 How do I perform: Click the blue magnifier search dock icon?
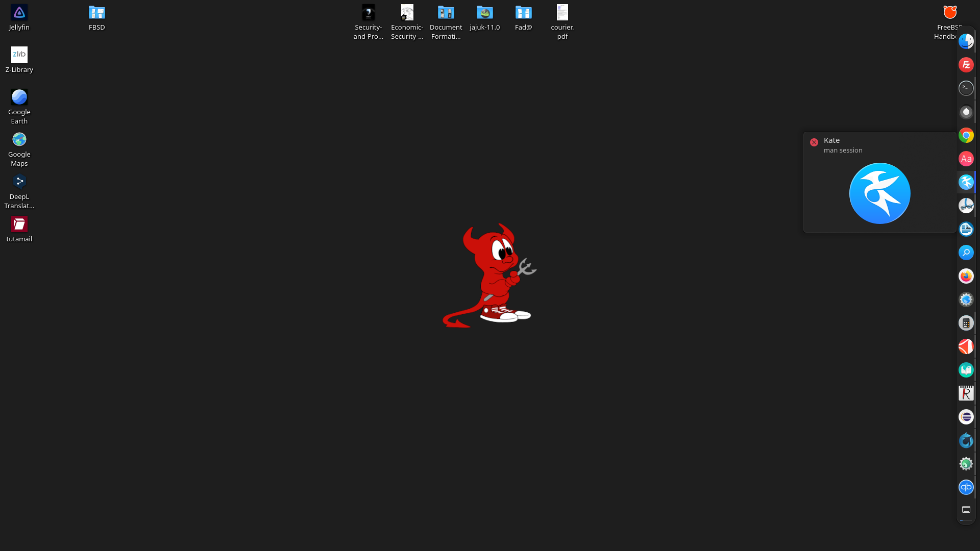(966, 253)
